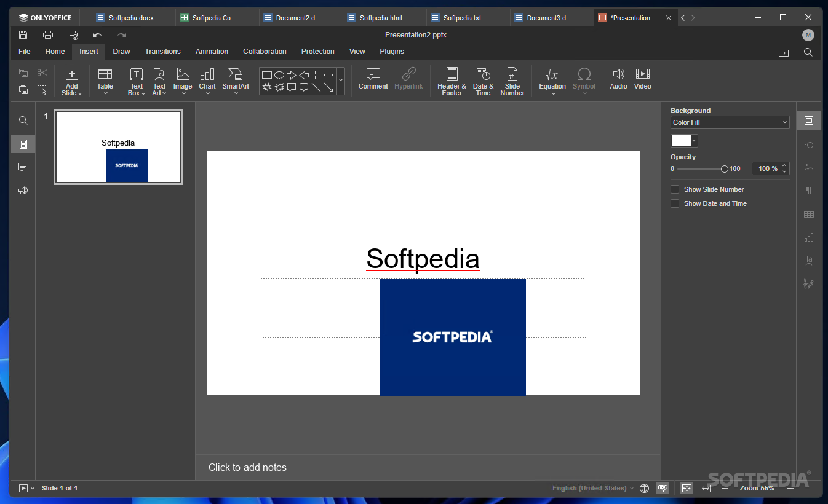Select the rectangle shape
Screen dimensions: 828x504
pos(267,75)
